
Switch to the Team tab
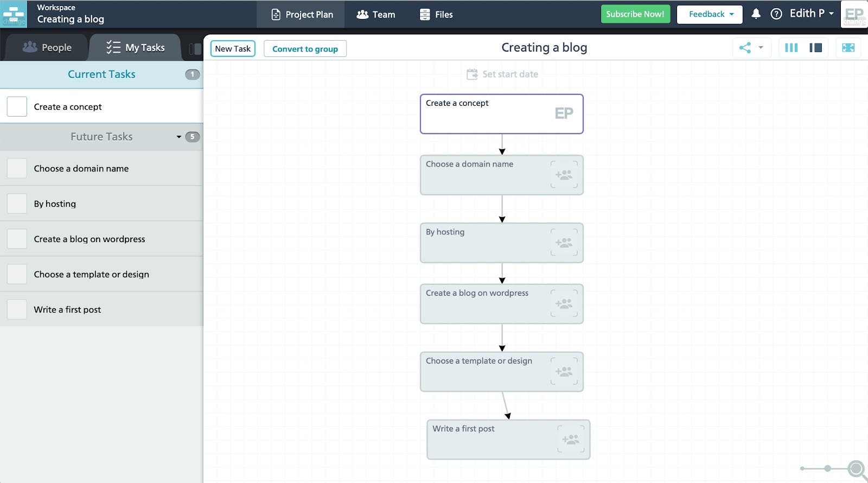[x=376, y=15]
